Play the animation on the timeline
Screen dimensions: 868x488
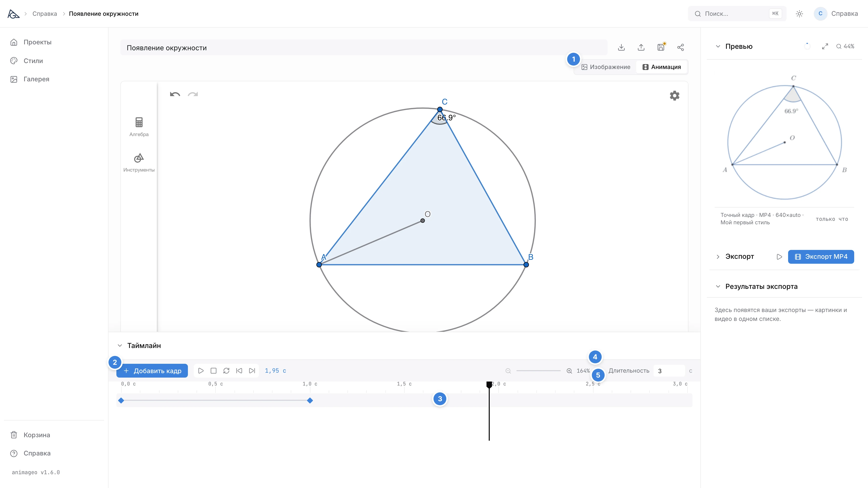(201, 371)
